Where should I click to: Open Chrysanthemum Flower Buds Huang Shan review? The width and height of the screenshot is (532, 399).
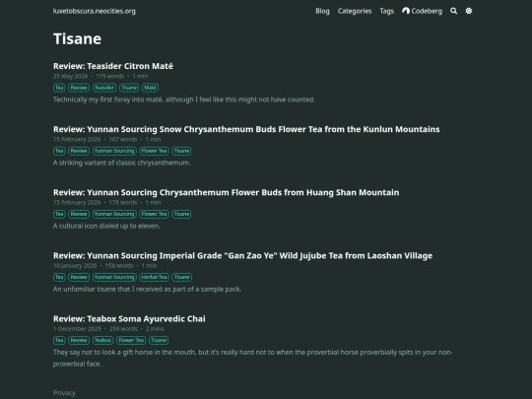tap(226, 192)
